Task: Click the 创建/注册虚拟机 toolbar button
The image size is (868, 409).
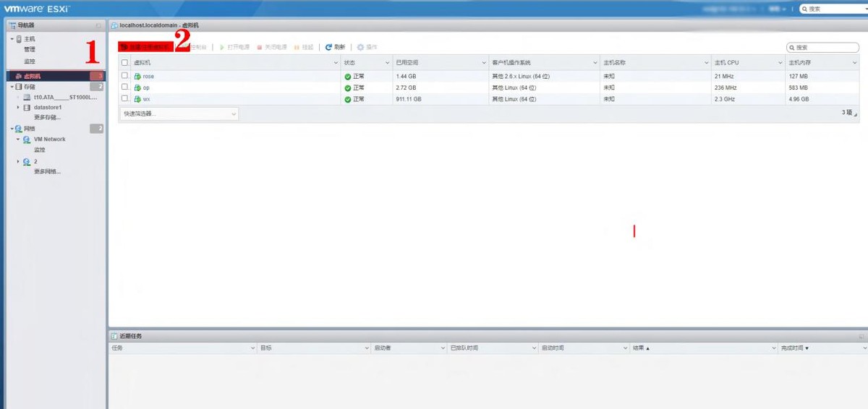Action: pos(145,47)
